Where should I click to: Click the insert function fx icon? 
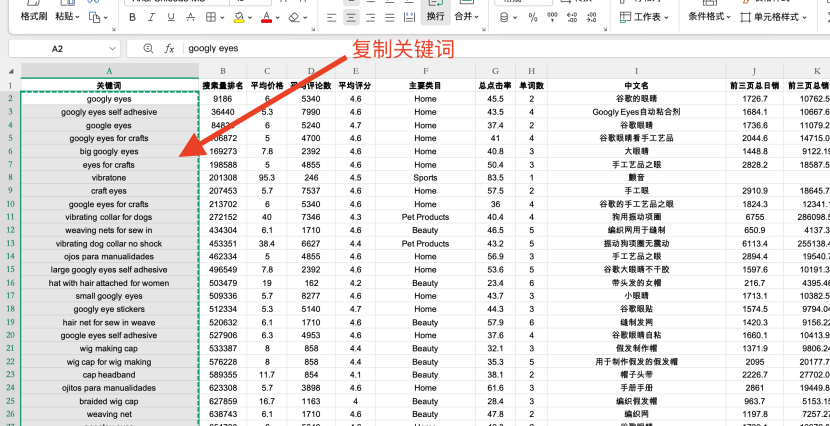169,48
